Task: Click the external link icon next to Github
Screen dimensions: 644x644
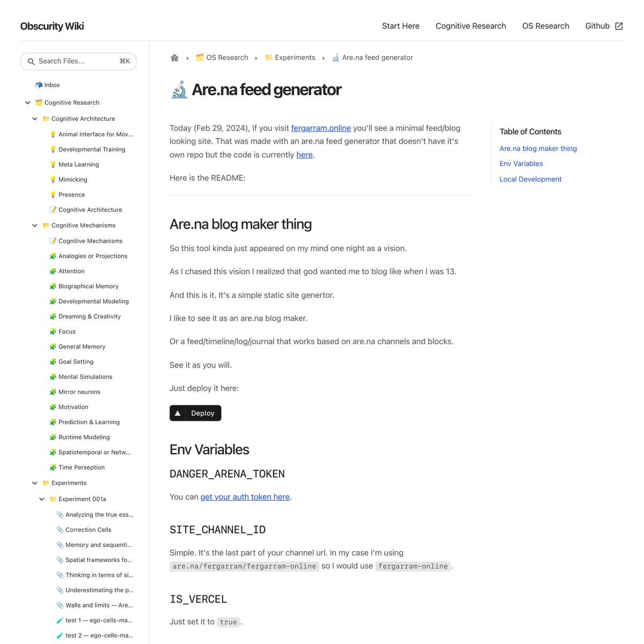Action: tap(619, 25)
